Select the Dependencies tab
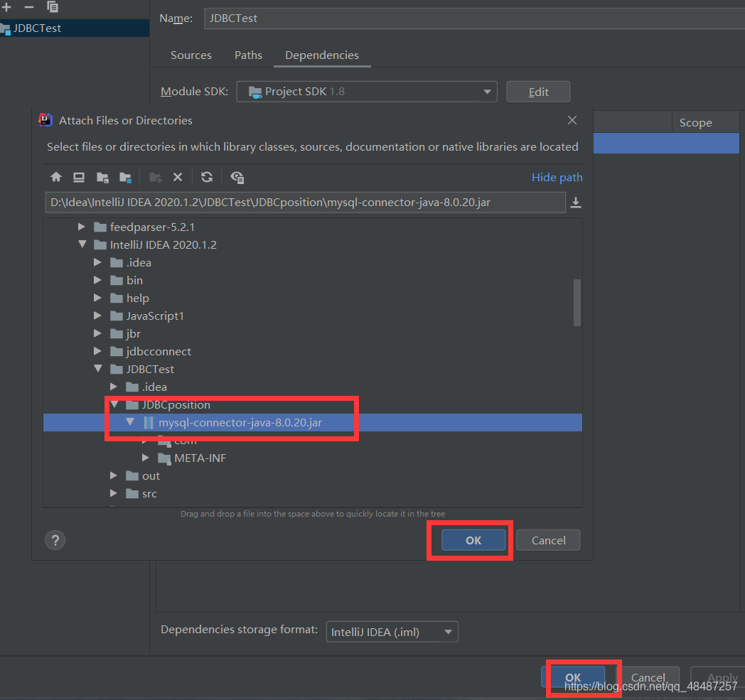This screenshot has width=745, height=700. point(321,55)
